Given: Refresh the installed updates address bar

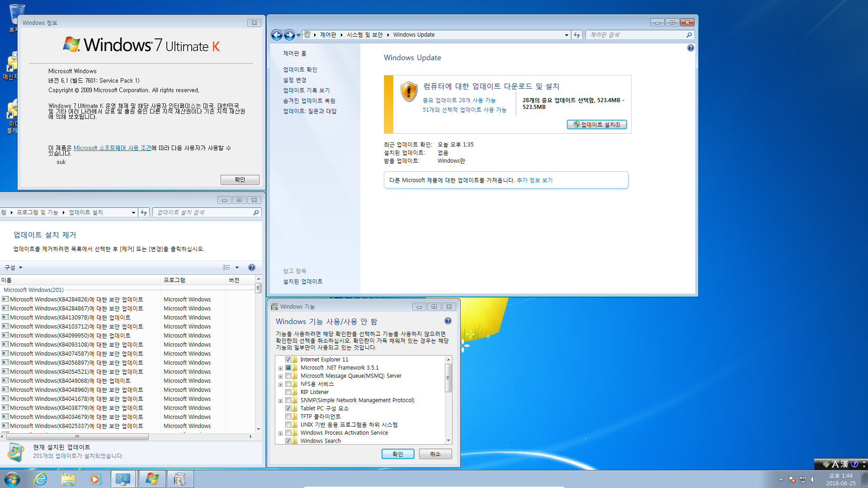Looking at the screenshot, I should (x=144, y=212).
